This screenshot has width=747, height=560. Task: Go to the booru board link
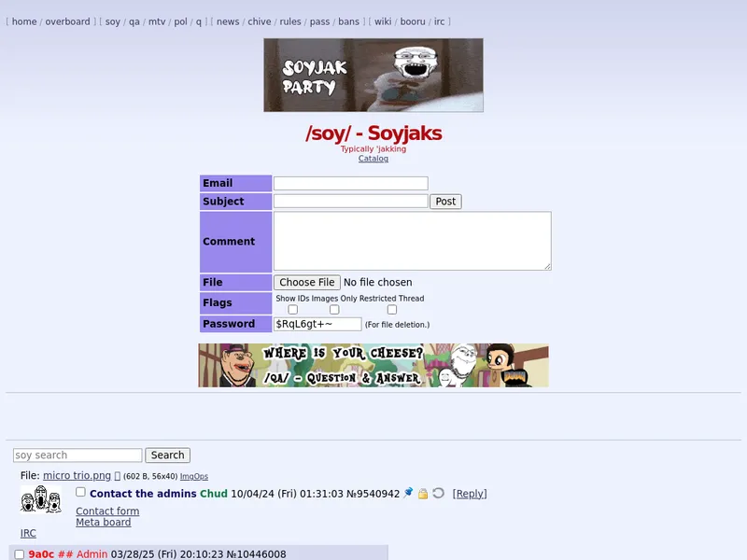click(413, 21)
